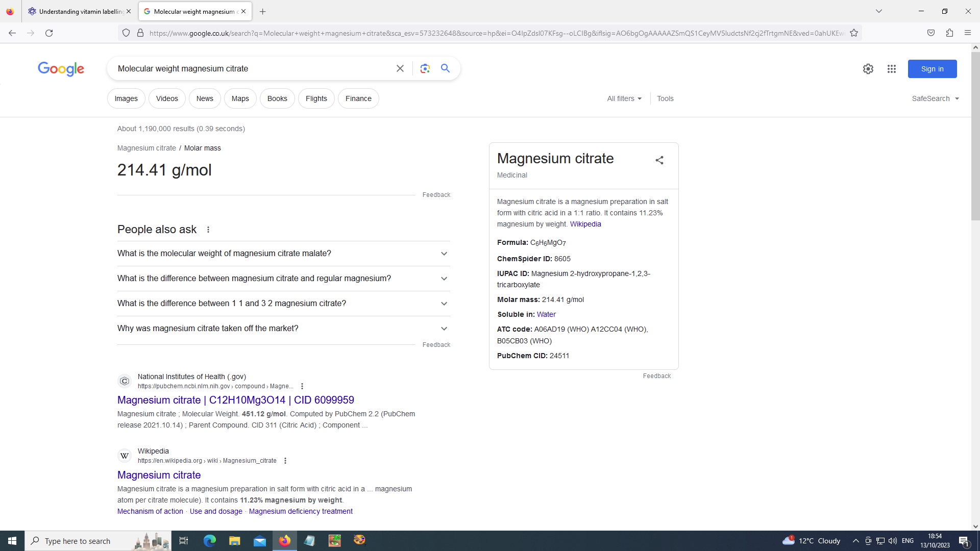Click the magnifying glass search icon

pos(446,68)
